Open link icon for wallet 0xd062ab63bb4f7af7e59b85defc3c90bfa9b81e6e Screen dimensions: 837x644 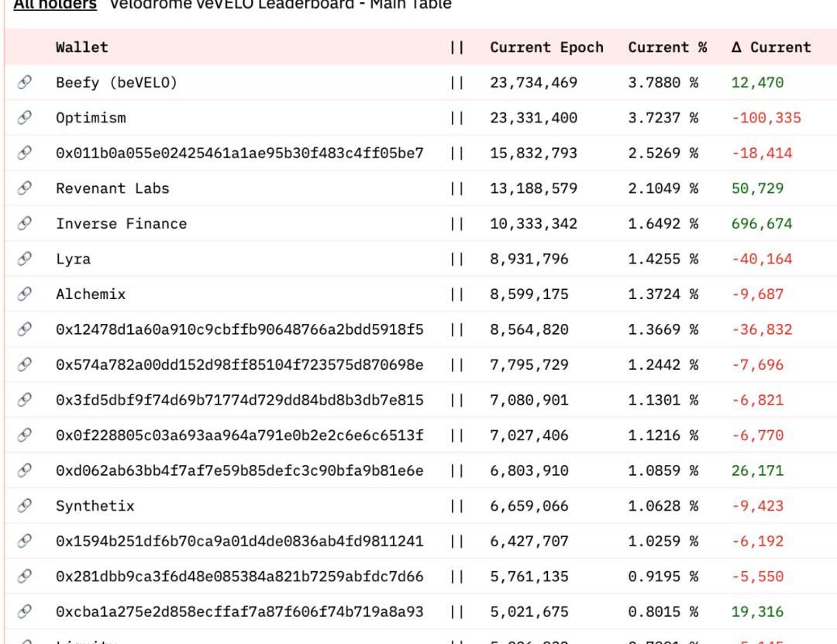(25, 470)
